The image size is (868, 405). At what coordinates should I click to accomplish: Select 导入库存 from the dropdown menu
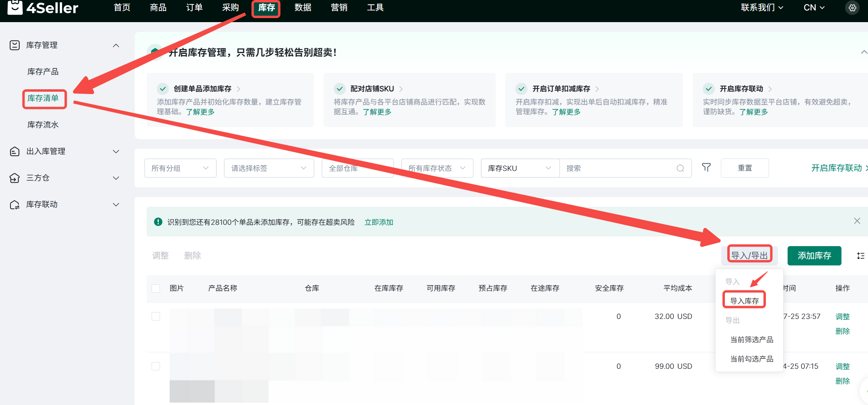click(744, 301)
